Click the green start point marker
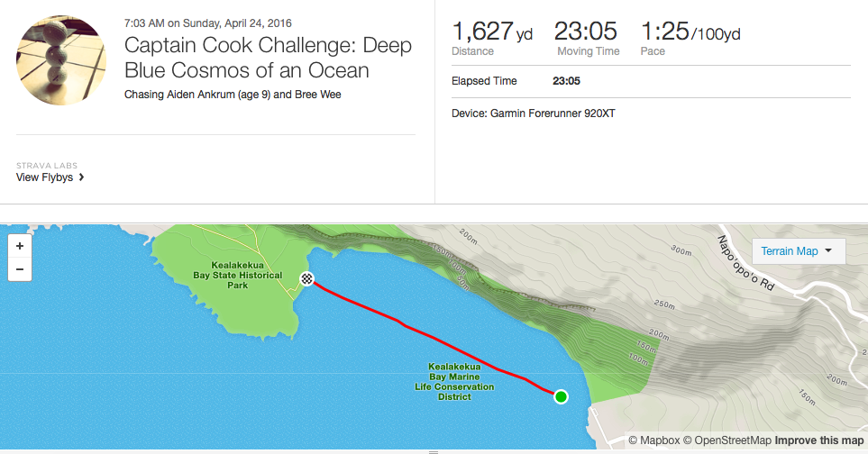Viewport: 868px width, 454px height. point(561,396)
